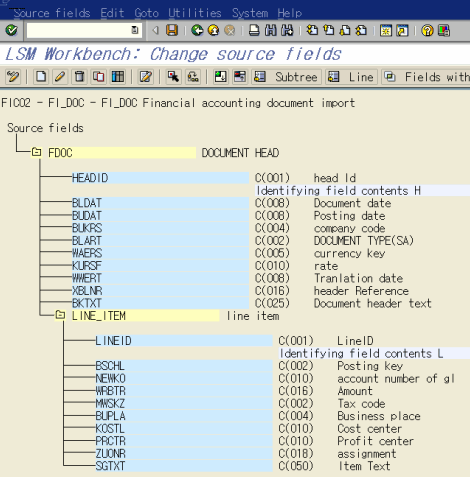This screenshot has width=470, height=477.
Task: Click the Line button
Action: (x=351, y=77)
